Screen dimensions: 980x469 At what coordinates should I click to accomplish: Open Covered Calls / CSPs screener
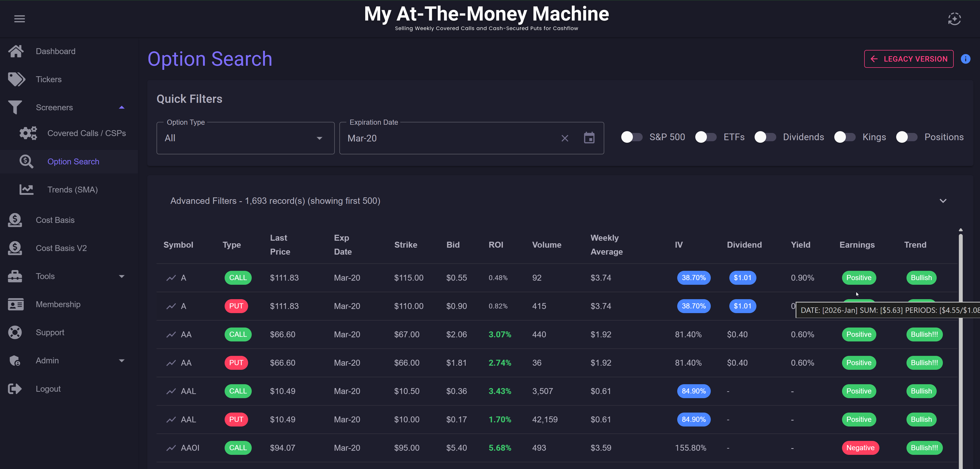[86, 133]
